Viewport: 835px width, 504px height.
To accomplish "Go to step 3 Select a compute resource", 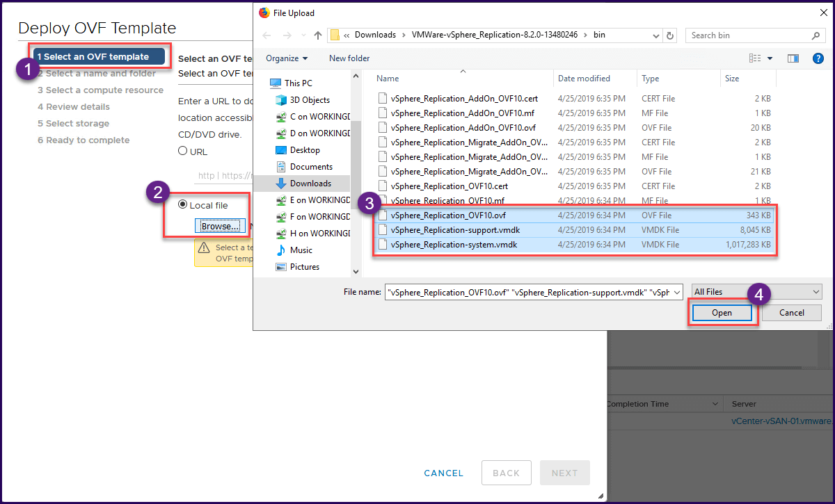I will pos(100,90).
